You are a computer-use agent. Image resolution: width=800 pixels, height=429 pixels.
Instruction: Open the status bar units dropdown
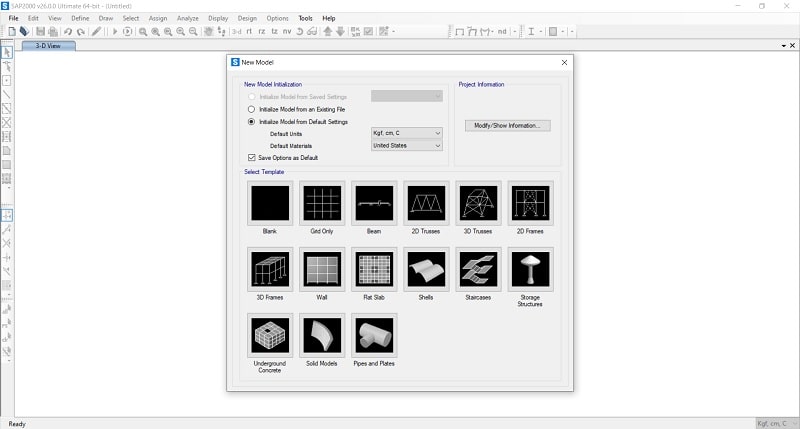pyautogui.click(x=775, y=423)
